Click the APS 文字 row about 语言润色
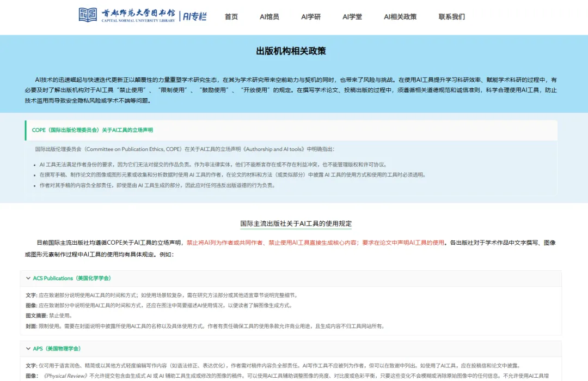588x381 pixels. pos(273,366)
